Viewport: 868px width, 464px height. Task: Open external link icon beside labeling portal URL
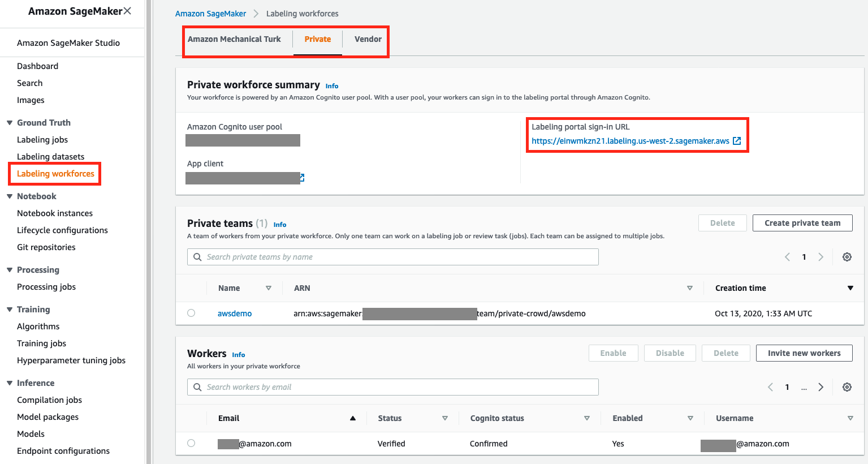(737, 141)
